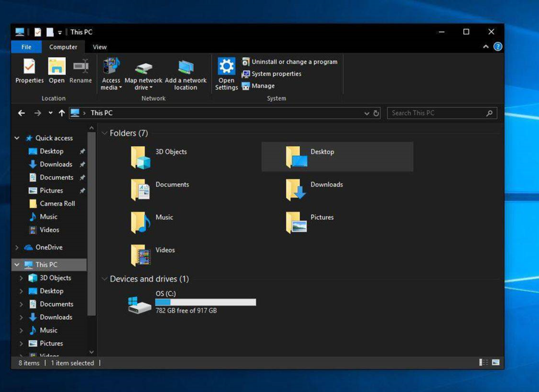Click Map network drive icon
The width and height of the screenshot is (539, 392).
(x=143, y=68)
